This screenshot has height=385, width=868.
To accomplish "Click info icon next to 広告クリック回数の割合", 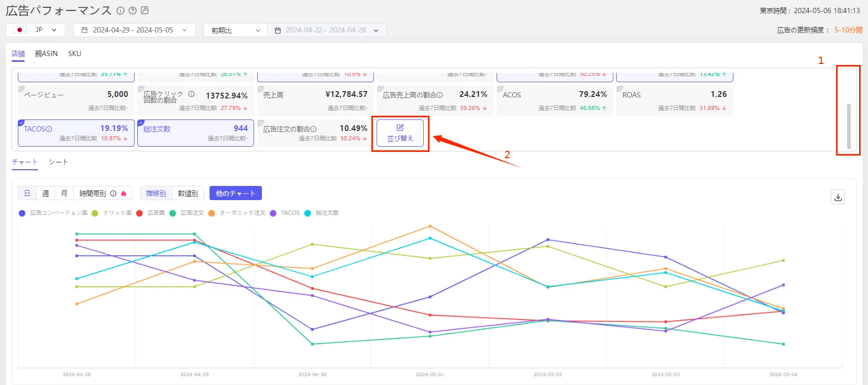I will pyautogui.click(x=191, y=94).
